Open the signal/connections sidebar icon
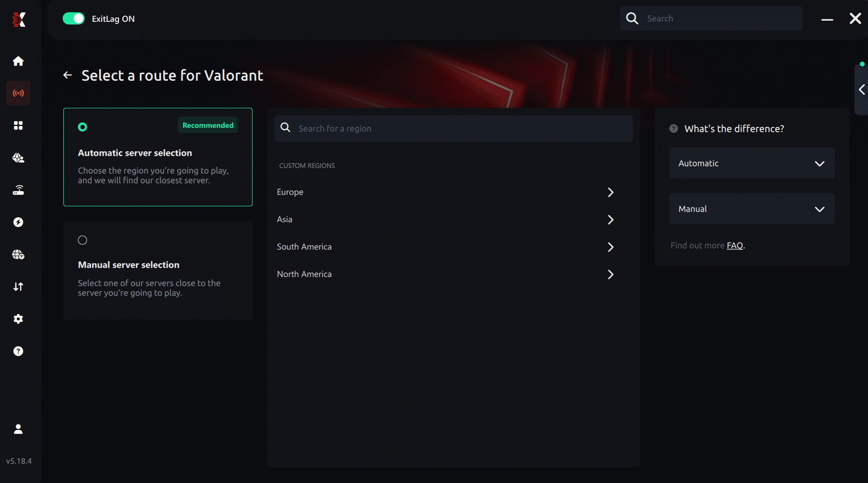Image resolution: width=868 pixels, height=483 pixels. tap(18, 93)
